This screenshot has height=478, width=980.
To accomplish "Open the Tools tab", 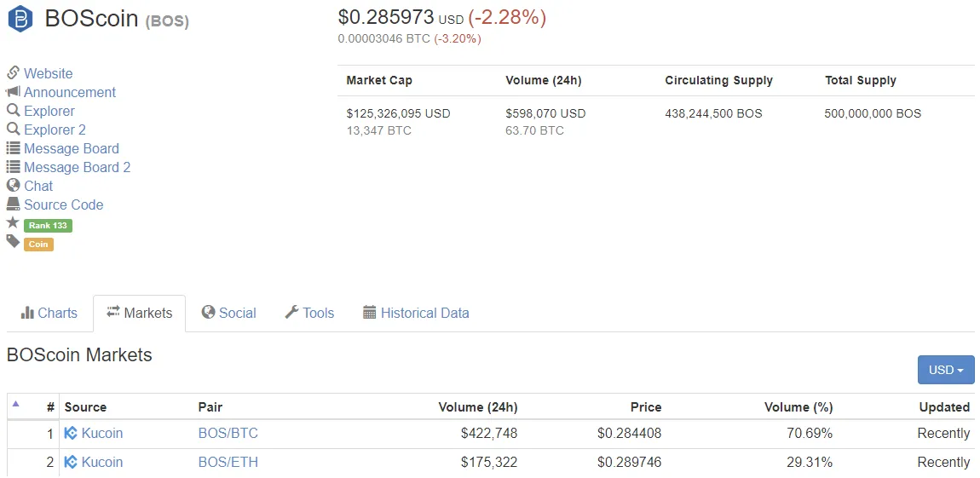I will (x=309, y=313).
